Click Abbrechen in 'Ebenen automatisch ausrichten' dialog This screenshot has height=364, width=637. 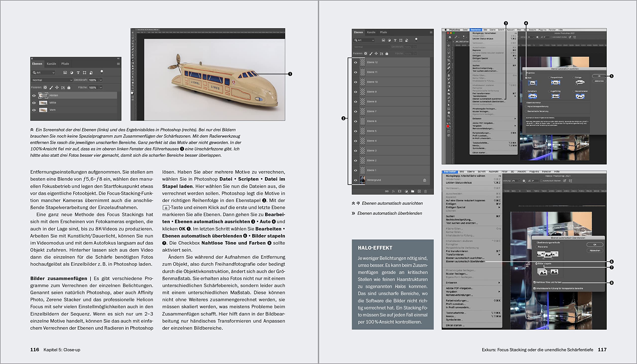(599, 81)
